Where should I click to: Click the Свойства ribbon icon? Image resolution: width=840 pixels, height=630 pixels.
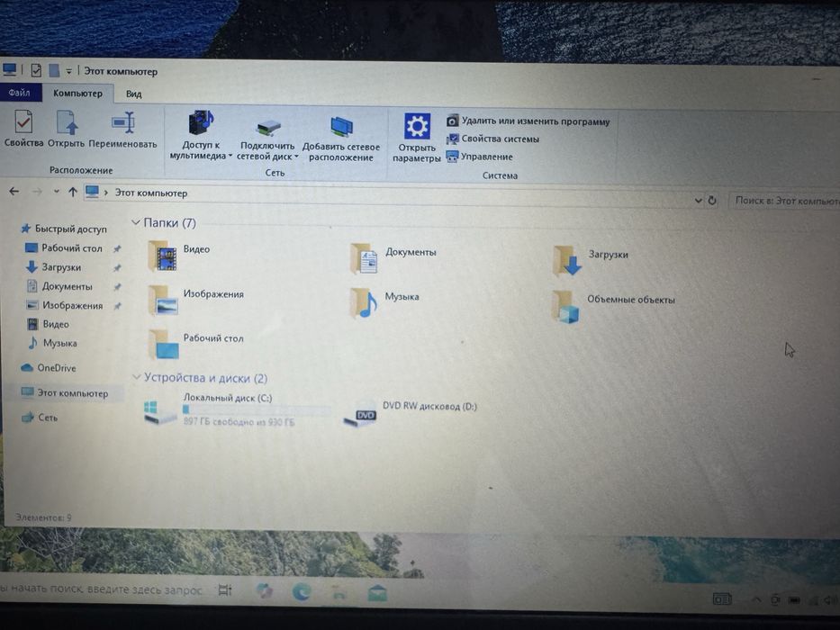pyautogui.click(x=23, y=122)
